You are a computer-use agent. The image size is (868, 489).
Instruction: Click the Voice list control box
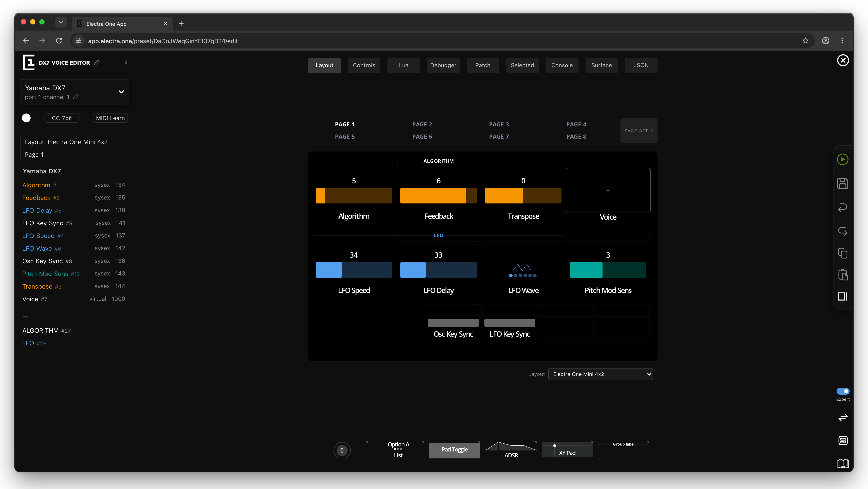point(608,190)
